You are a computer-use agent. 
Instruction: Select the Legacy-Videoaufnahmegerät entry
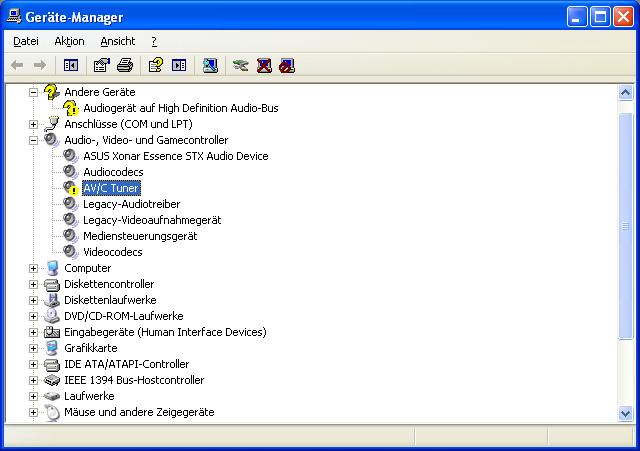[x=152, y=220]
